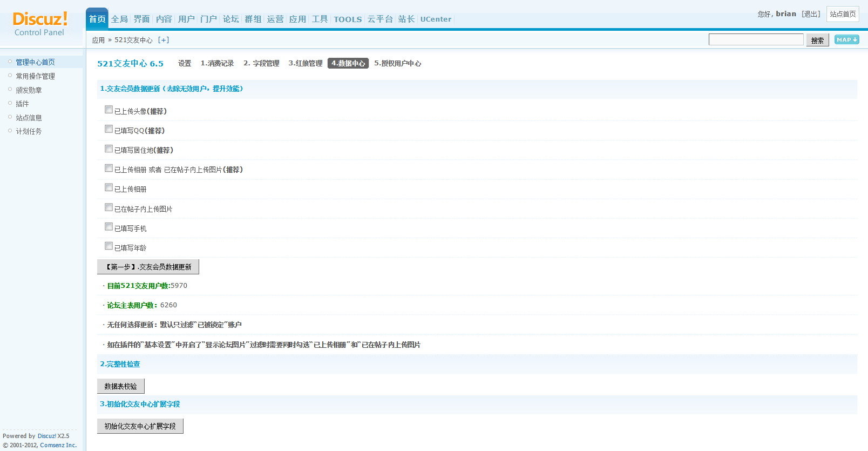Click the Discuz! Control Panel logo
Screen dimensions: 868x451
[x=40, y=24]
